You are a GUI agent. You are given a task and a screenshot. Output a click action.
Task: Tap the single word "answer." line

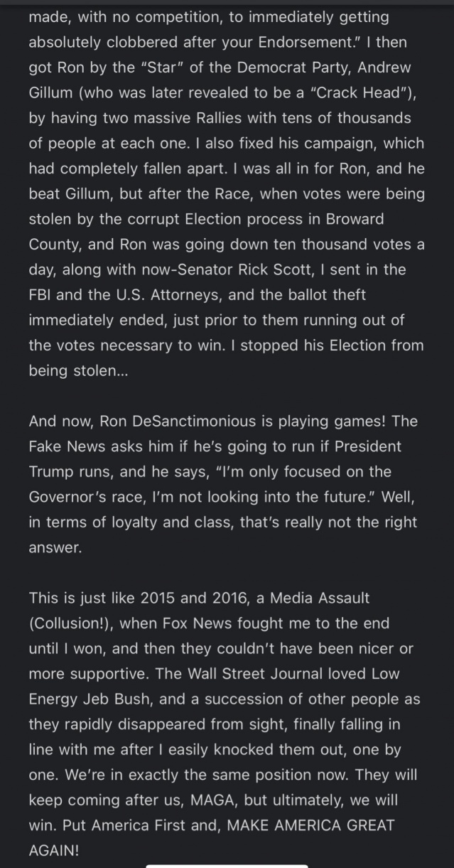tap(55, 547)
